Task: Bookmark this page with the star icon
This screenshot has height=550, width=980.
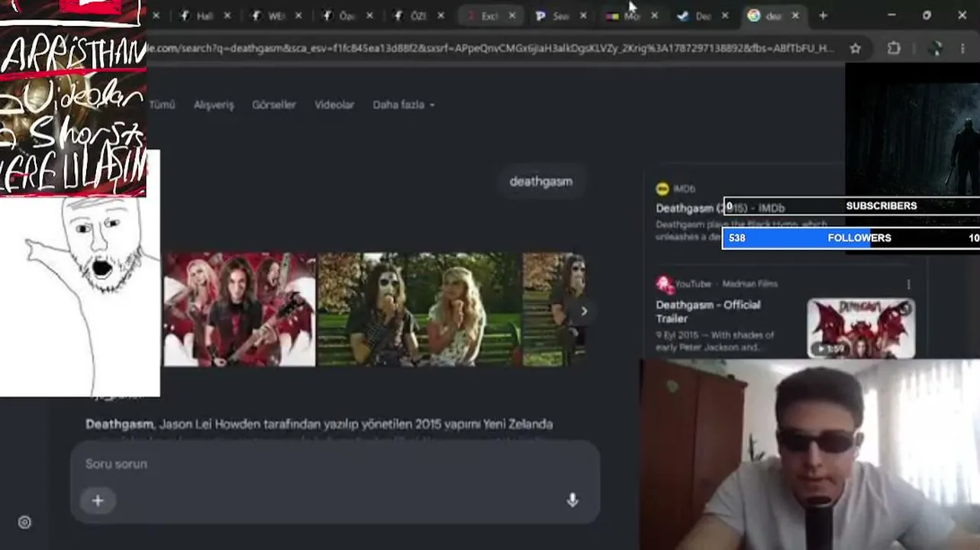Action: (x=856, y=48)
